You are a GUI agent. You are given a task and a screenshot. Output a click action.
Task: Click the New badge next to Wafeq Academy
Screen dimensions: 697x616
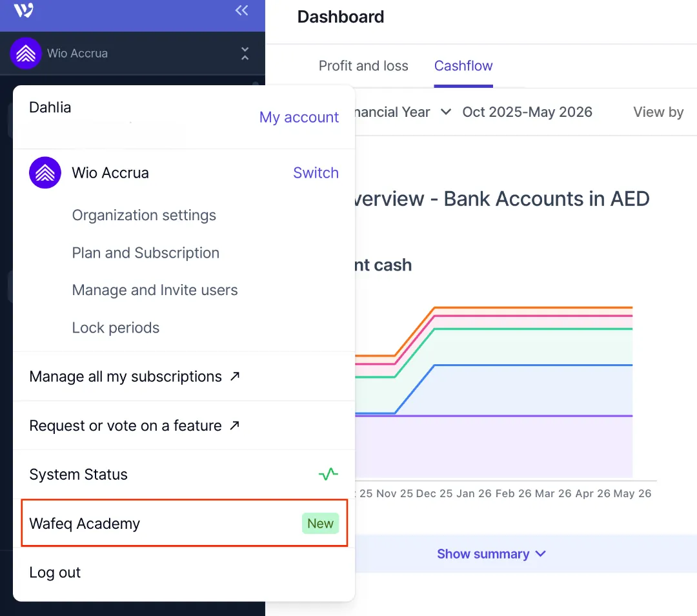tap(321, 524)
